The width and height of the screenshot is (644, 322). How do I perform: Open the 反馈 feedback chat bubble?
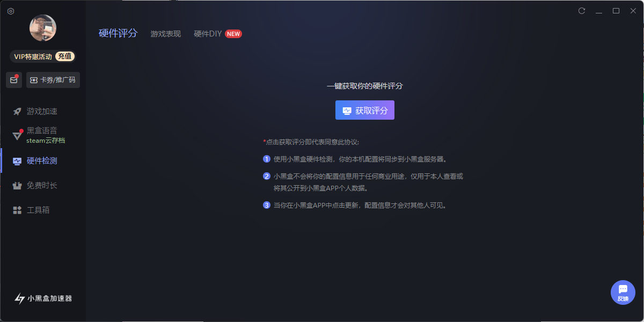click(623, 292)
